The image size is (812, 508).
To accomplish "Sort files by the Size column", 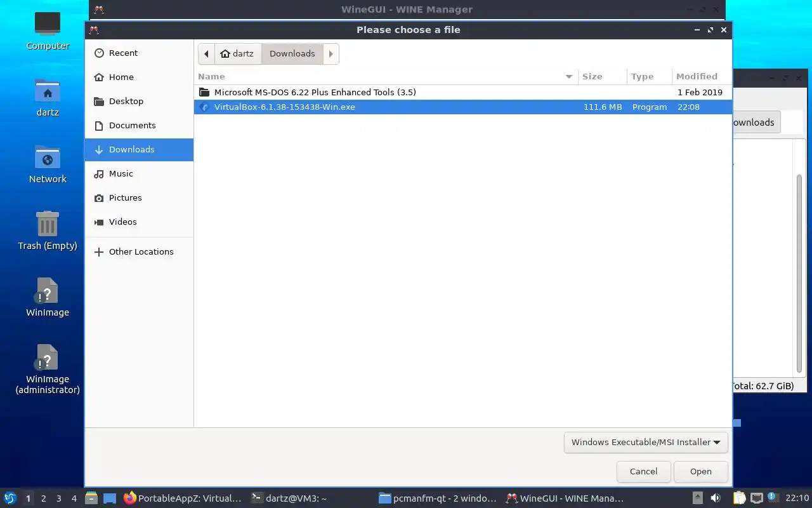I will click(603, 76).
